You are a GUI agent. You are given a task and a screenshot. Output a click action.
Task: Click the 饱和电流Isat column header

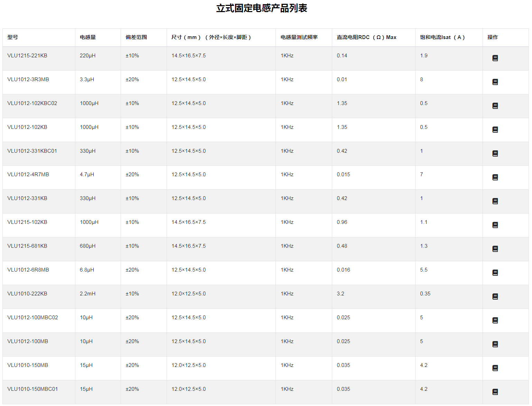[x=442, y=37]
